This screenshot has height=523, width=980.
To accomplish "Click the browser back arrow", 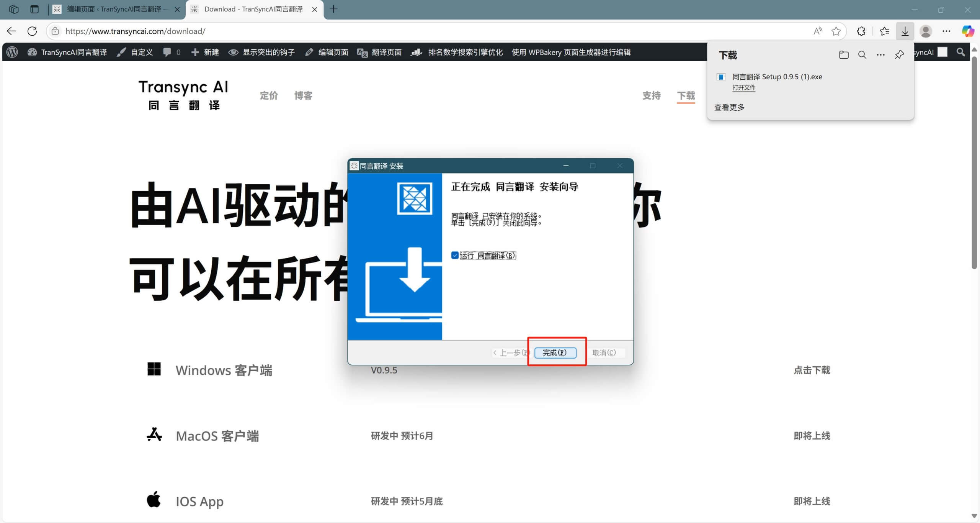I will click(11, 31).
